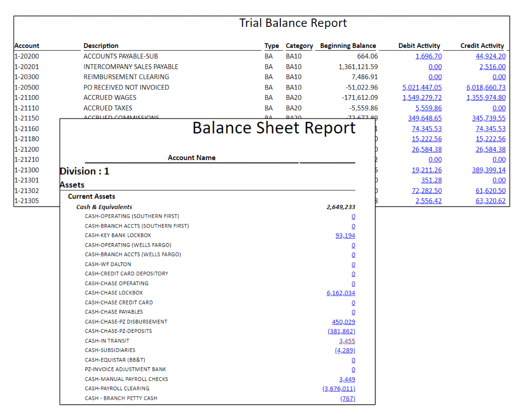Click the Branch Petty Cash value (767)
Viewport: 523px width, 420px height.
347,398
